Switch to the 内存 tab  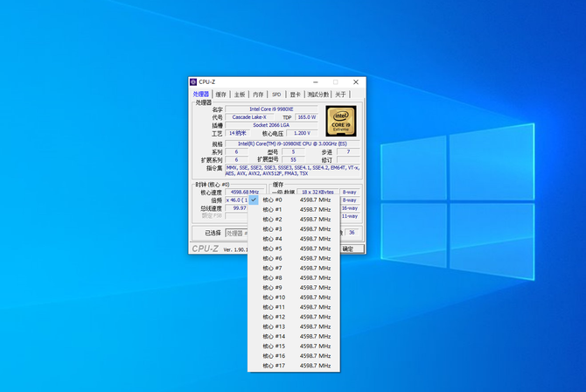pyautogui.click(x=258, y=94)
